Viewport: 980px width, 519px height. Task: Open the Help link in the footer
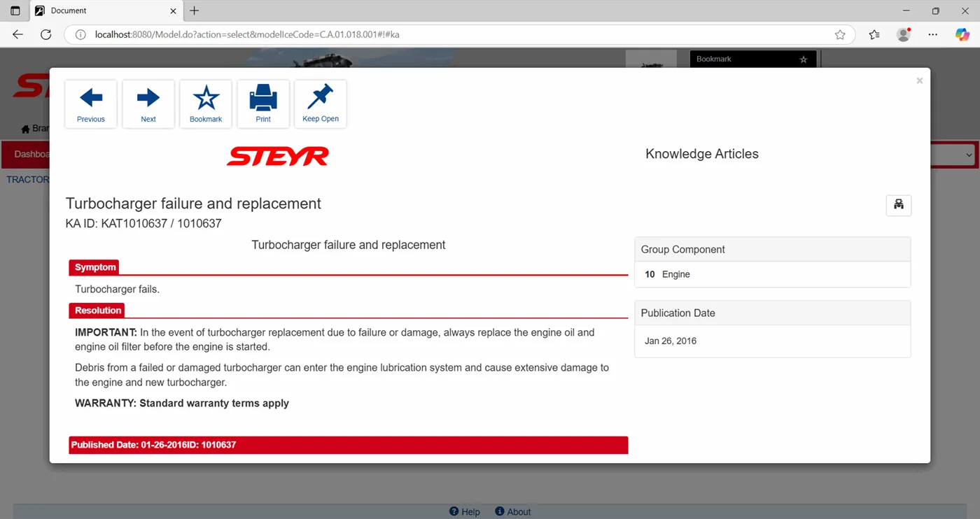point(465,512)
